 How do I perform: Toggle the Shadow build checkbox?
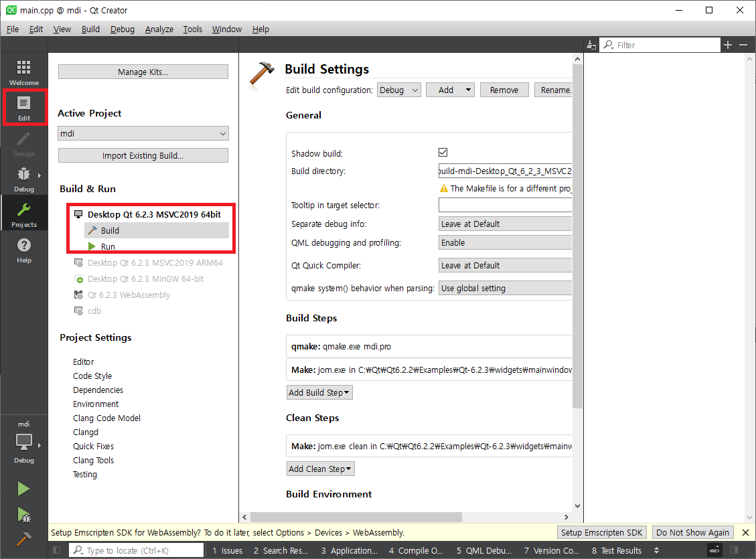tap(443, 152)
